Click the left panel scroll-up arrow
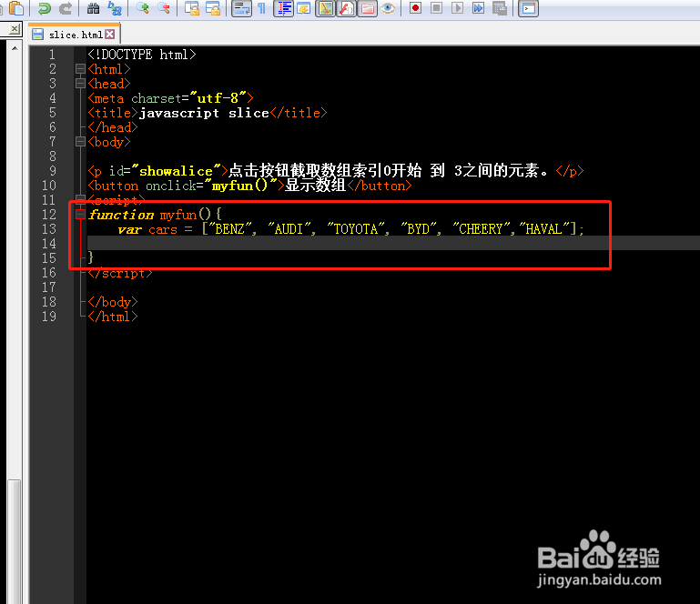Image resolution: width=700 pixels, height=604 pixels. [15, 47]
